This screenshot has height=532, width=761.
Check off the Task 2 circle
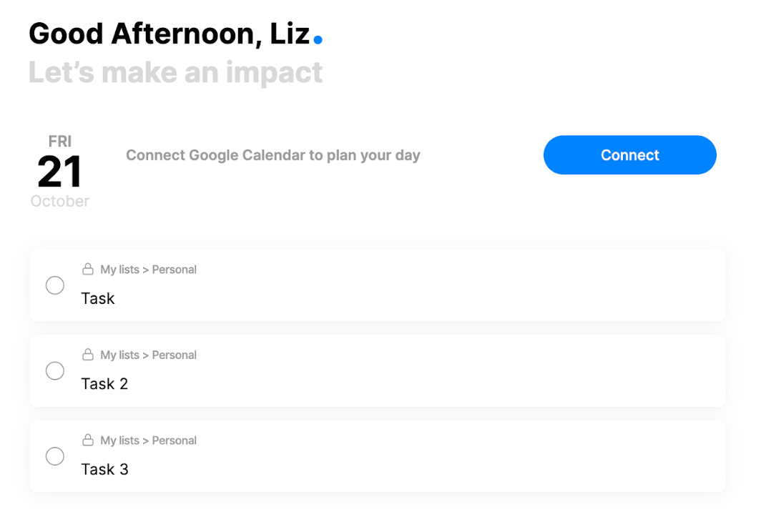(x=55, y=371)
